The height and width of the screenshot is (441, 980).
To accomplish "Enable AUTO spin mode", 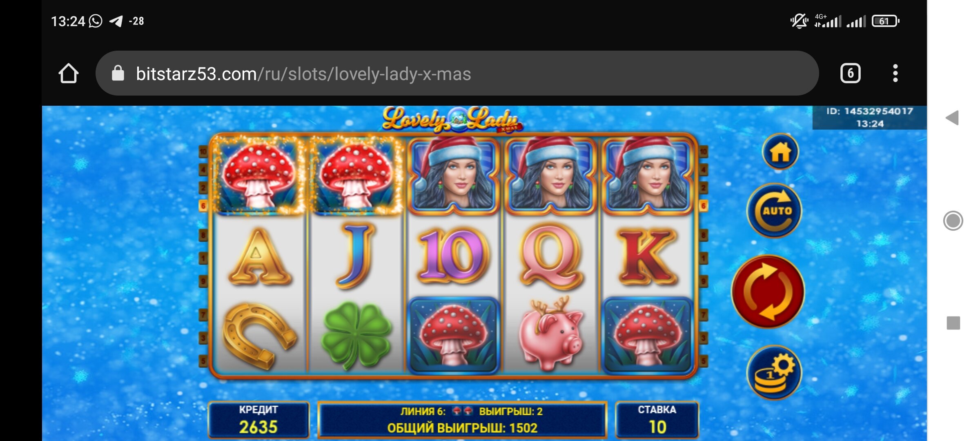I will pos(775,210).
